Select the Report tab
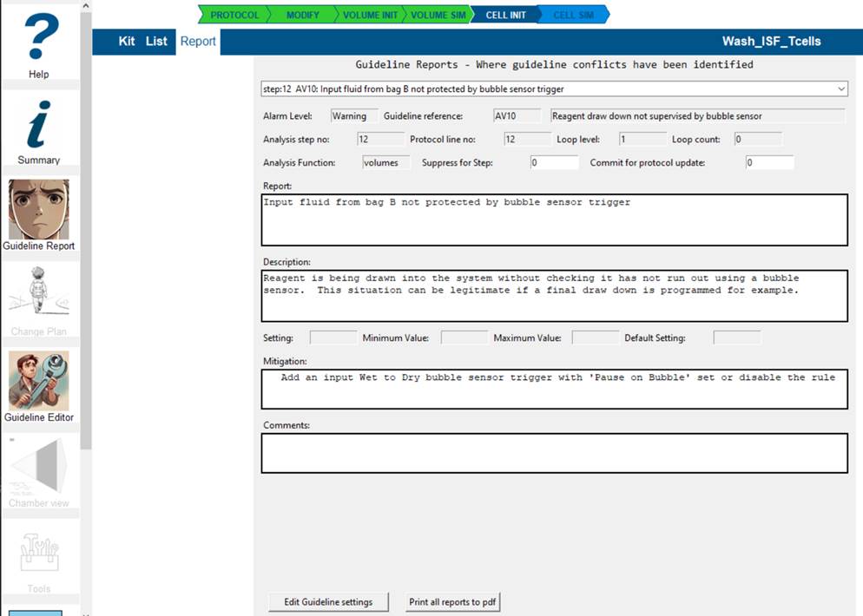This screenshot has height=616, width=863. [198, 42]
